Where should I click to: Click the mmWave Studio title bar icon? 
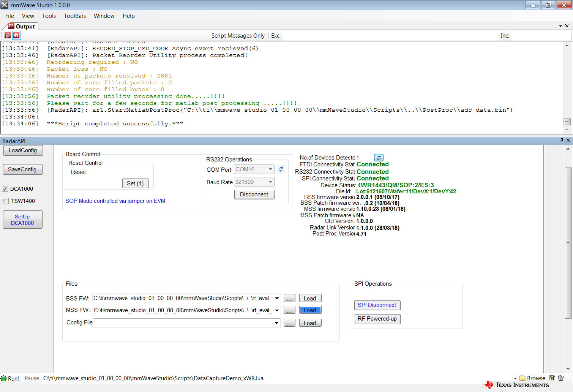pos(5,5)
